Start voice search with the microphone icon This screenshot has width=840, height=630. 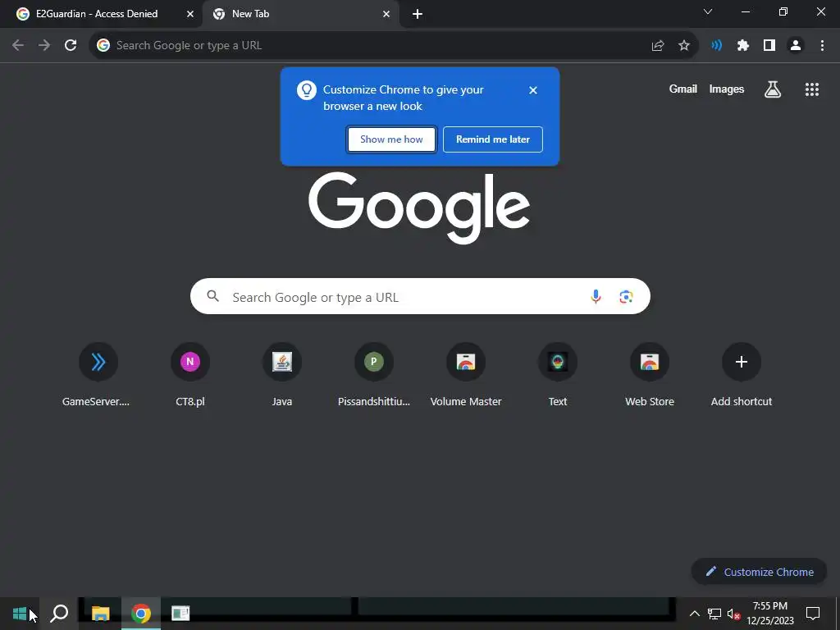[x=596, y=296]
